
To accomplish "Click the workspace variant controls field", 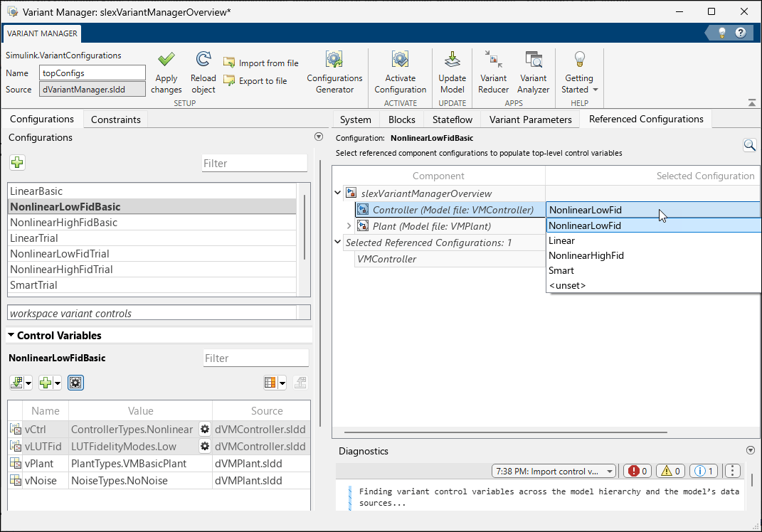I will (152, 313).
